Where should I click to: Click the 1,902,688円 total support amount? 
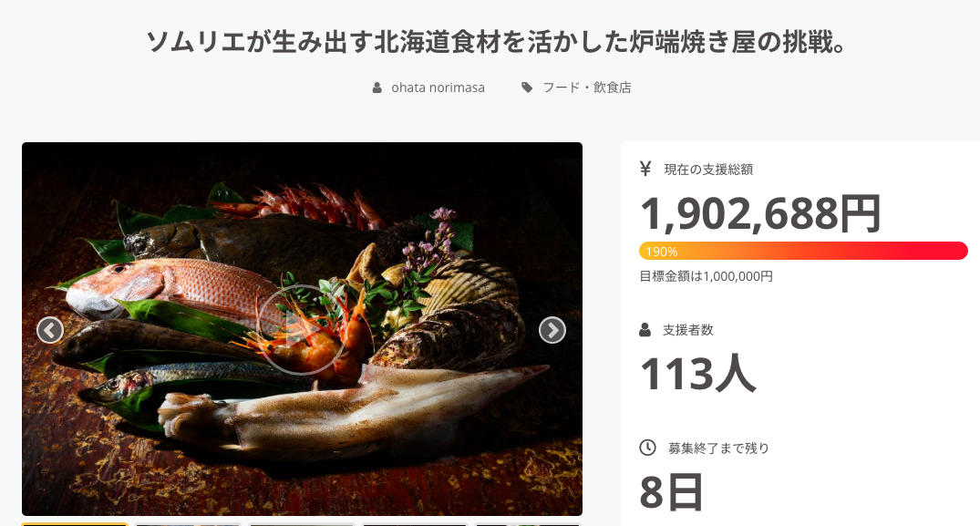click(760, 213)
